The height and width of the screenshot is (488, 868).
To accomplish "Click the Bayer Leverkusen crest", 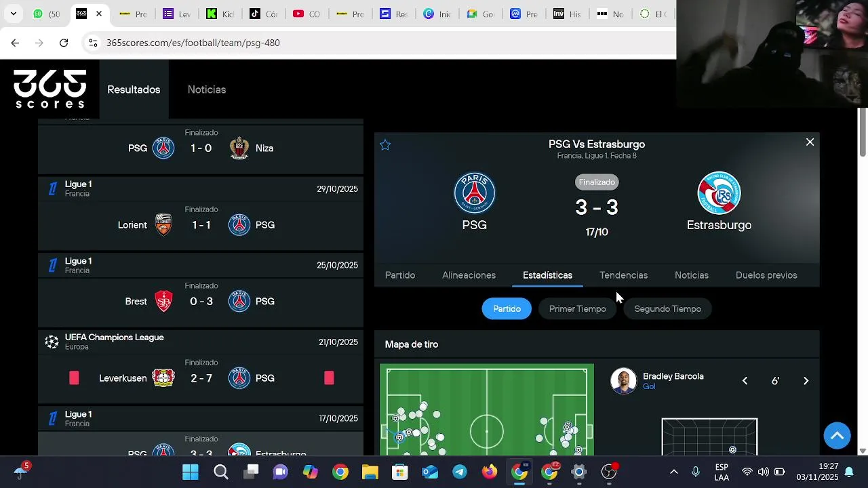I will [x=163, y=378].
